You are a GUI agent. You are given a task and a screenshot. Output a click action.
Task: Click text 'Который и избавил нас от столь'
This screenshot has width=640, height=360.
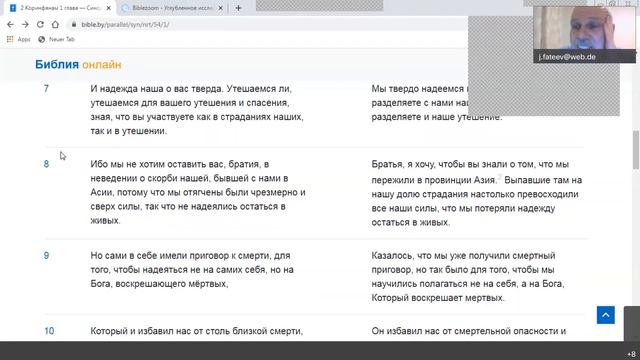[160, 331]
